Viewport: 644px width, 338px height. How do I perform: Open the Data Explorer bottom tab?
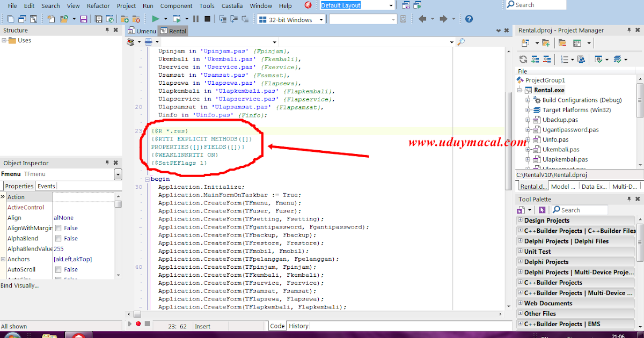coord(594,186)
